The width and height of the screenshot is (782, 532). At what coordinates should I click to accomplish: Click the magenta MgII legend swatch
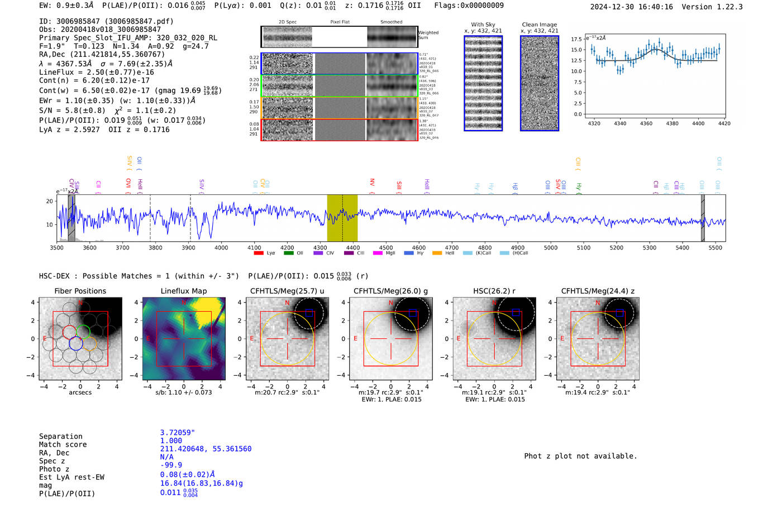point(378,253)
